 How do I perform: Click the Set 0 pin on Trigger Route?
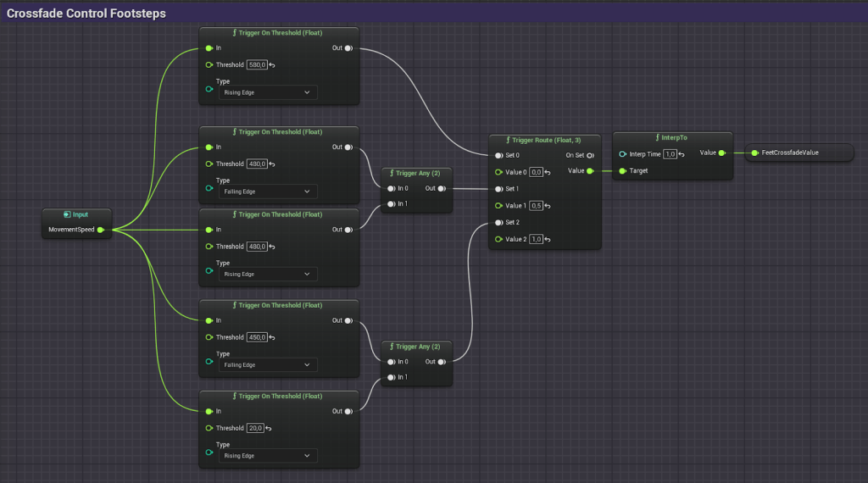click(498, 155)
